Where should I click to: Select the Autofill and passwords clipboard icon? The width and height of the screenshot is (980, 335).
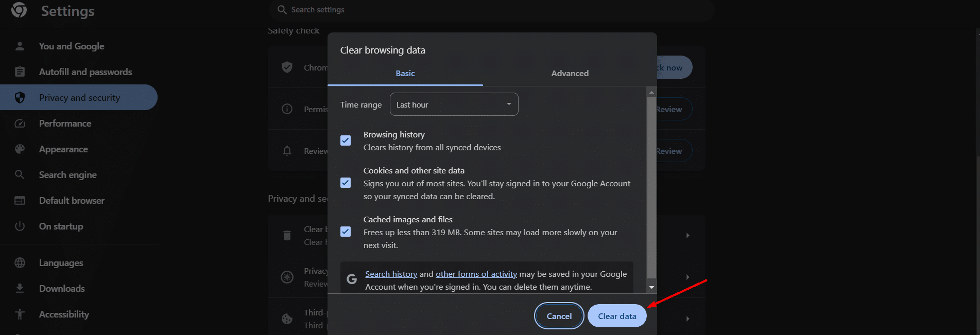20,72
